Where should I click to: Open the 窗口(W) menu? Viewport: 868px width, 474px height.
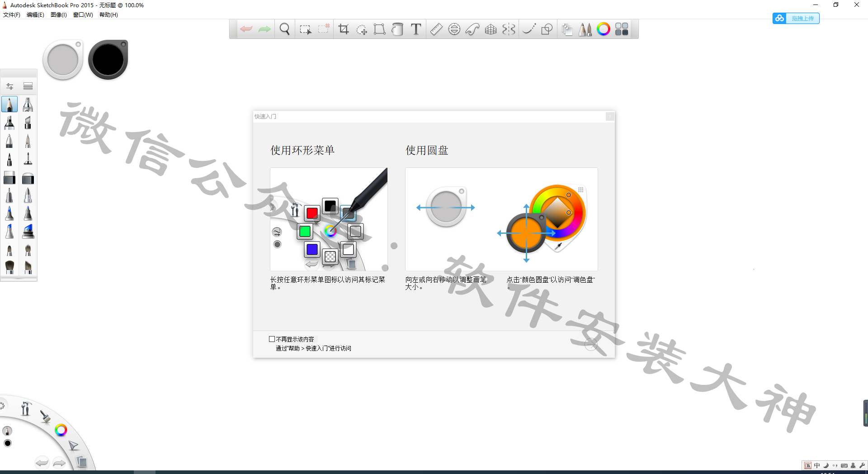(x=83, y=15)
